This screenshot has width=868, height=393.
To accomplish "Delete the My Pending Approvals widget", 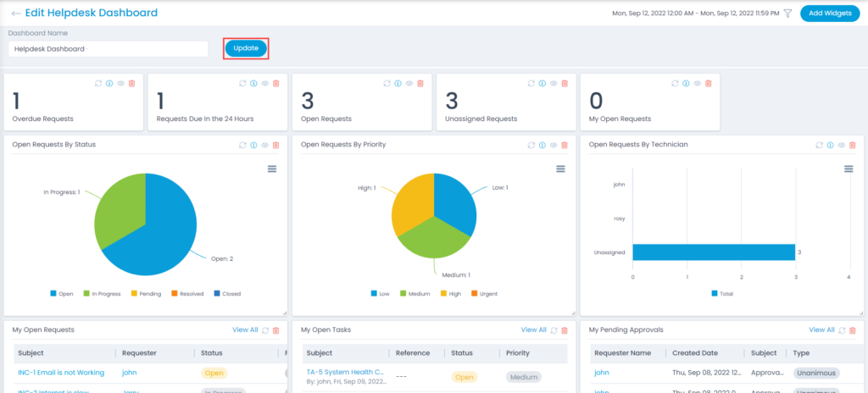I will point(853,330).
